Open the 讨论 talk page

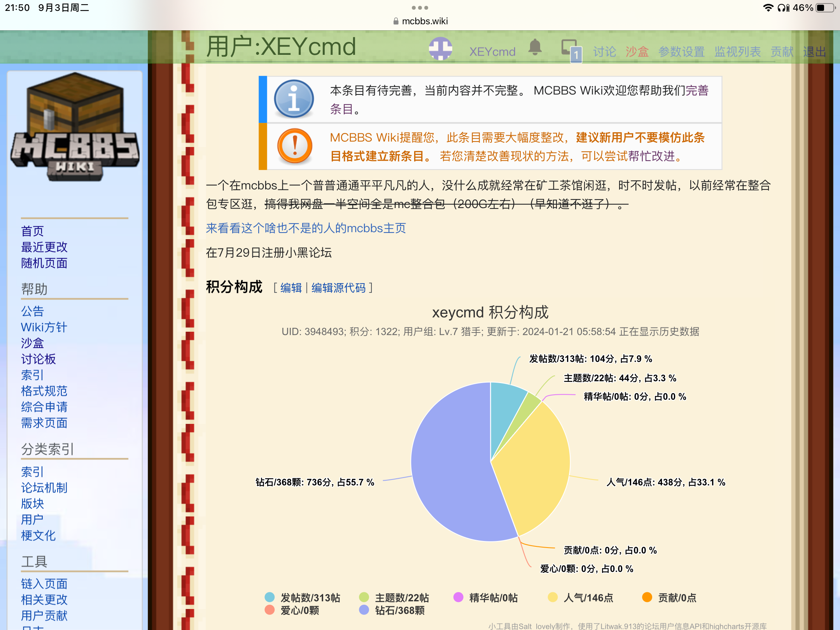(604, 52)
